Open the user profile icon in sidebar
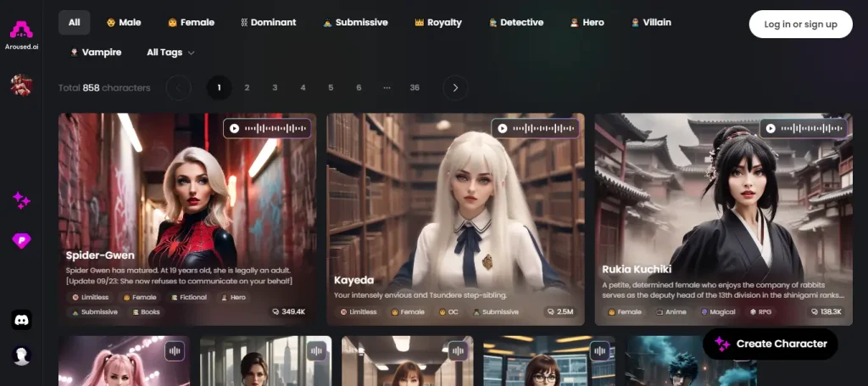Image resolution: width=868 pixels, height=386 pixels. [21, 355]
